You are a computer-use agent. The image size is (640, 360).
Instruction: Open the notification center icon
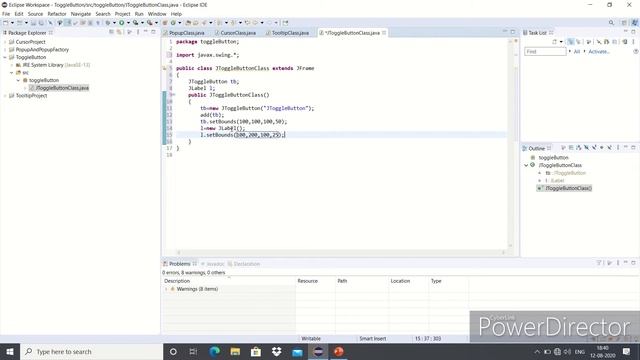point(627,351)
